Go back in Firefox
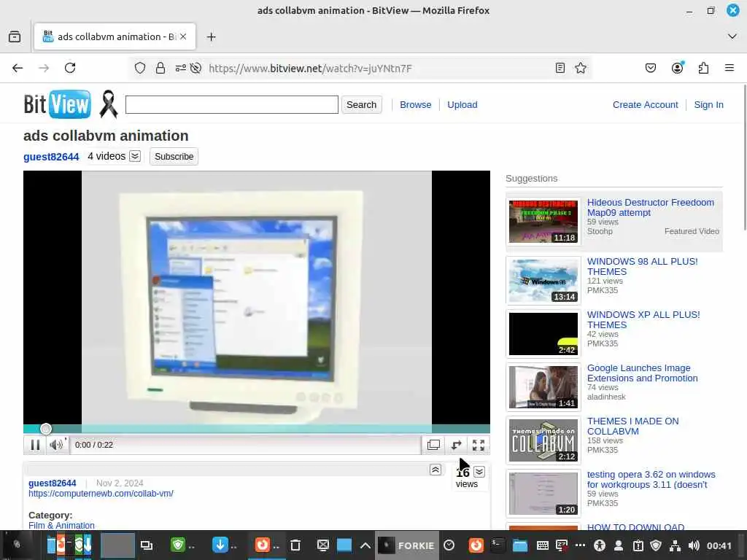The height and width of the screenshot is (560, 747). pyautogui.click(x=18, y=68)
